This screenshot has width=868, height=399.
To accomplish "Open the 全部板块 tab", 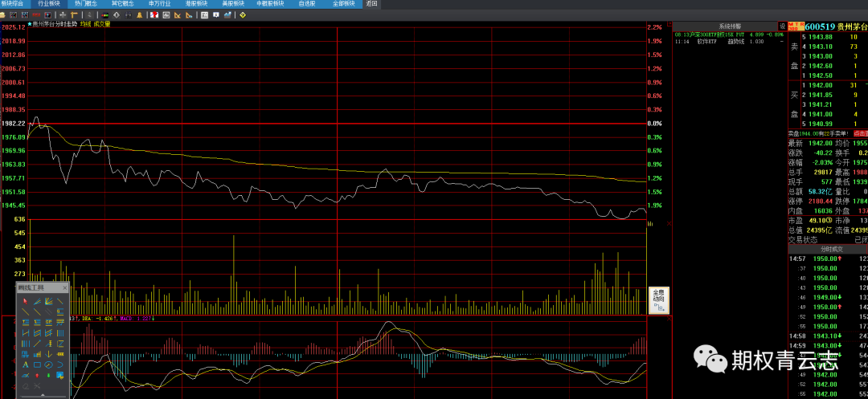I will [343, 4].
